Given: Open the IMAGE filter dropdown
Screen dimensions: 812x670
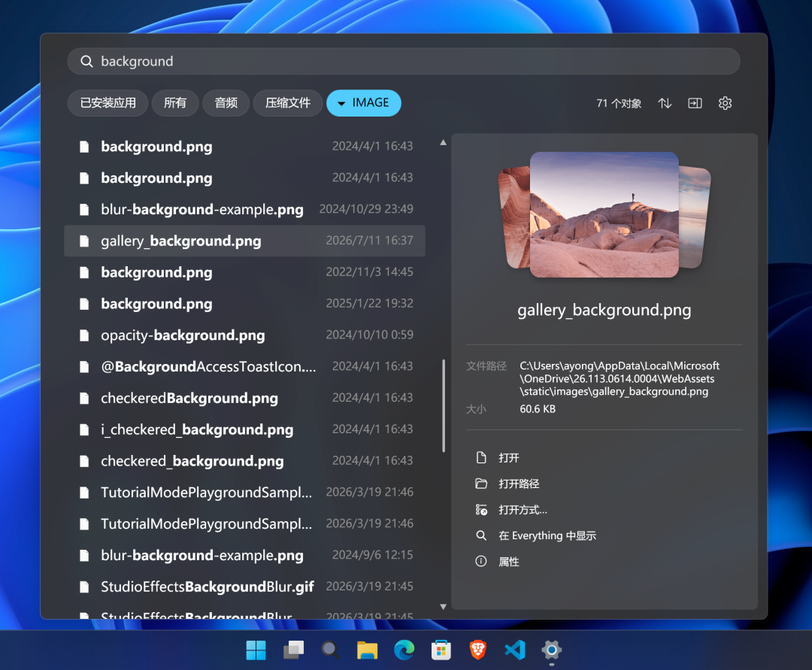Looking at the screenshot, I should (x=364, y=103).
